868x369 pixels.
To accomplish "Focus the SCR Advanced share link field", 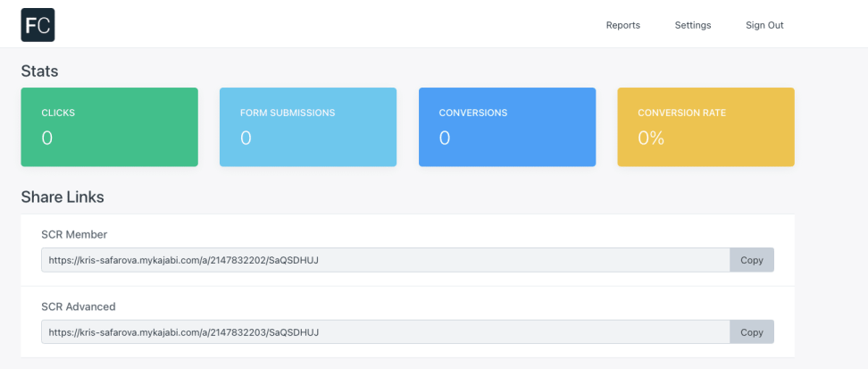I will (385, 332).
